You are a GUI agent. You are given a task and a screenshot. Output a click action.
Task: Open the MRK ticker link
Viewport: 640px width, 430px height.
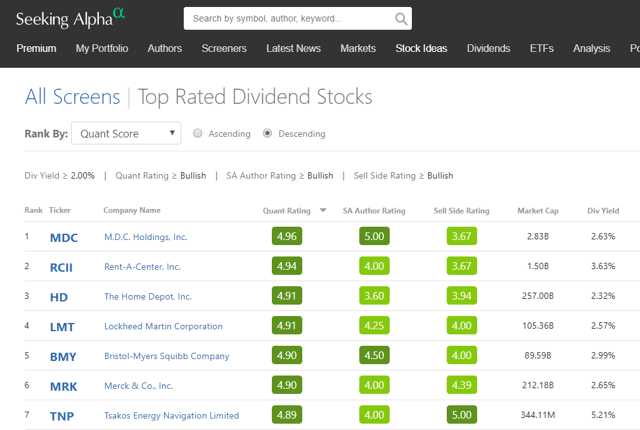point(63,386)
